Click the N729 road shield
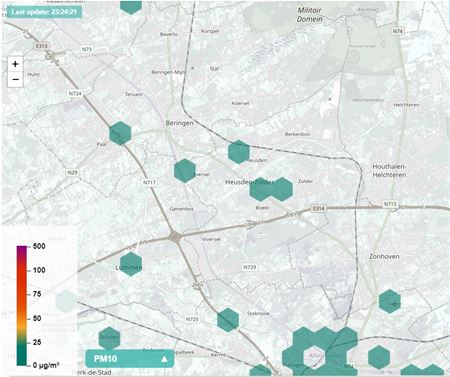The width and height of the screenshot is (450, 377). [250, 267]
